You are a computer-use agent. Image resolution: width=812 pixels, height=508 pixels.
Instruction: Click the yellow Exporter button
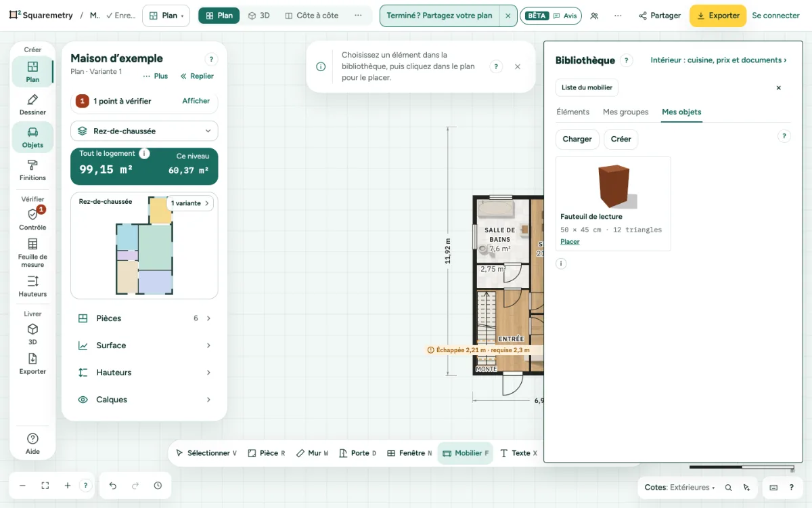pos(718,16)
